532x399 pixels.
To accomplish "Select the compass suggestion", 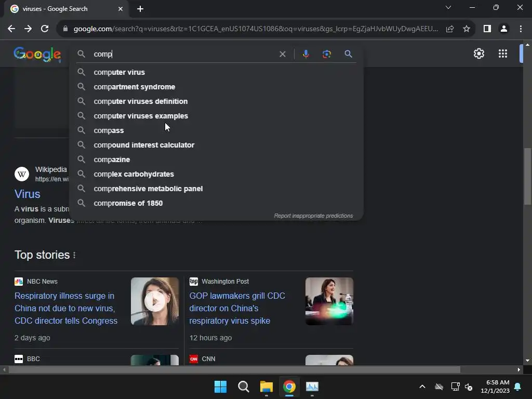I will 216,130.
